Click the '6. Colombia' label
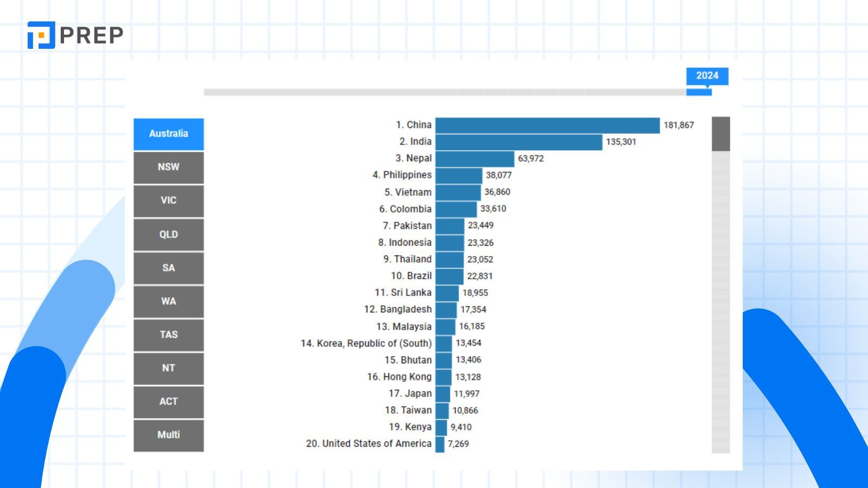The width and height of the screenshot is (868, 488). (x=405, y=209)
